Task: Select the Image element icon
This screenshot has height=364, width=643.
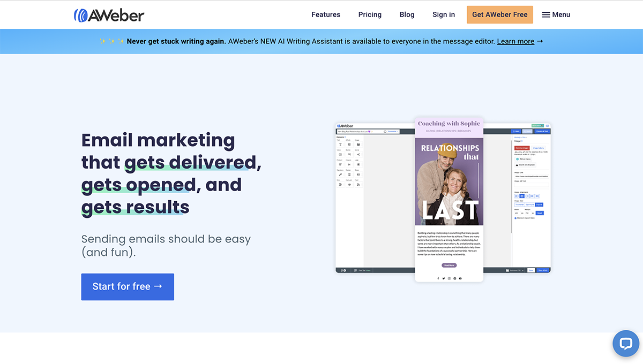Action: [x=357, y=145]
